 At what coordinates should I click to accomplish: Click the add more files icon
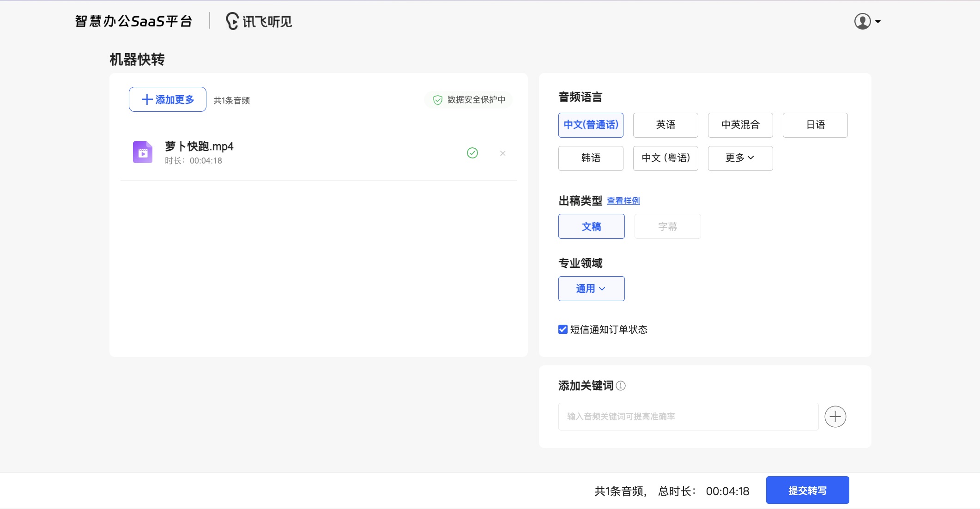(167, 99)
